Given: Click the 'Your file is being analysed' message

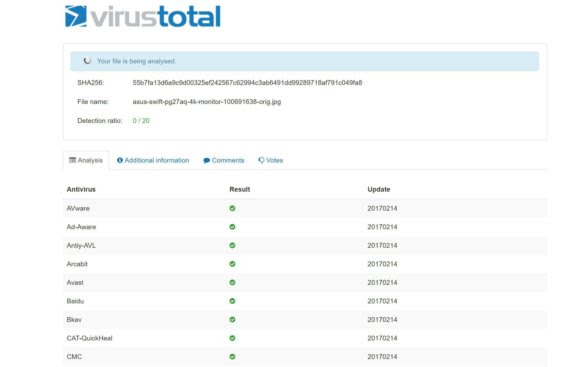Looking at the screenshot, I should (136, 61).
